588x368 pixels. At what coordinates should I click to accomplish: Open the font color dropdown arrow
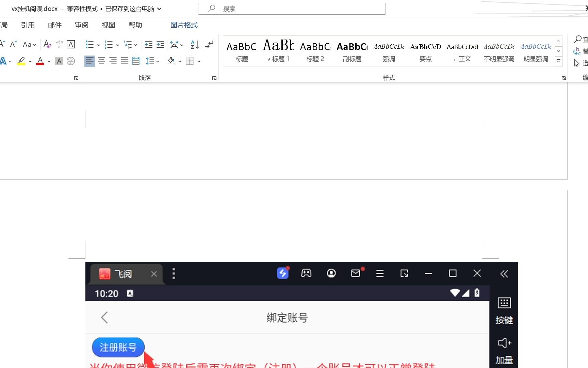click(x=49, y=61)
